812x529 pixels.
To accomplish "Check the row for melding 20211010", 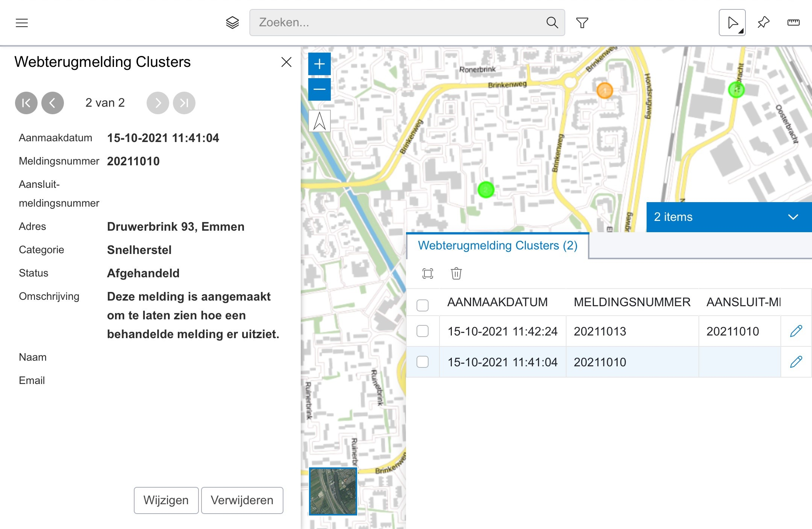I will 423,362.
